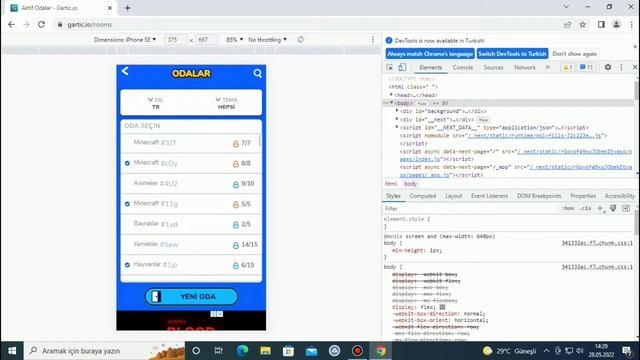The height and width of the screenshot is (360, 640).
Task: Open the 85% zoom dropdown
Action: [234, 40]
